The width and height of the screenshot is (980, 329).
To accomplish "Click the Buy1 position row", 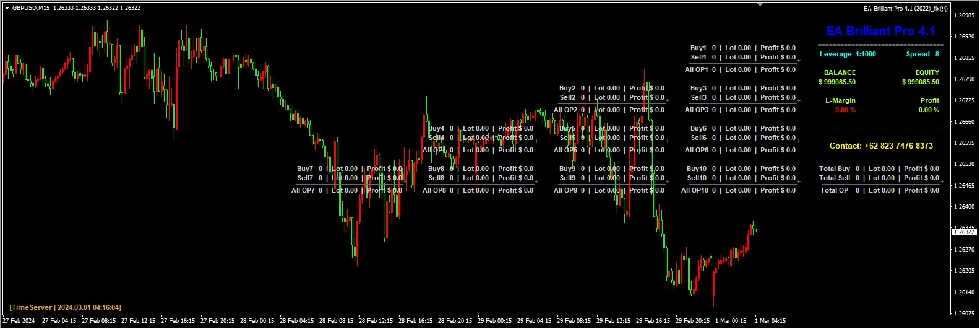I will (x=743, y=48).
